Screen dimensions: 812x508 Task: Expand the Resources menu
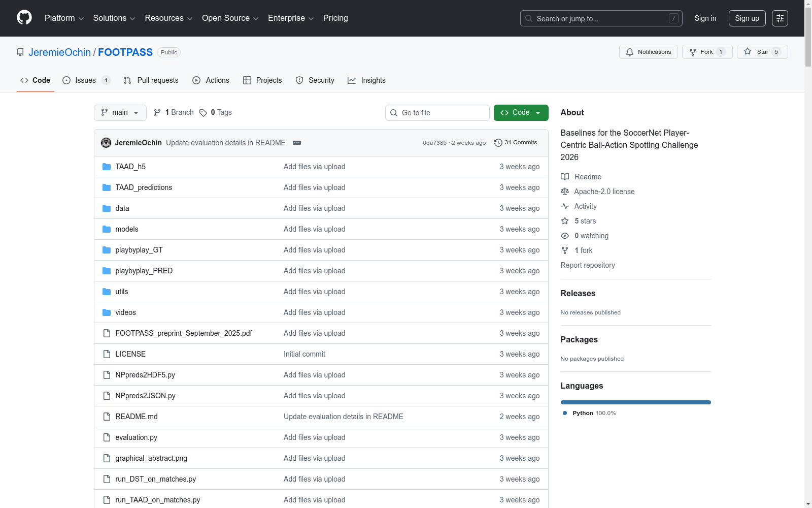pos(168,18)
